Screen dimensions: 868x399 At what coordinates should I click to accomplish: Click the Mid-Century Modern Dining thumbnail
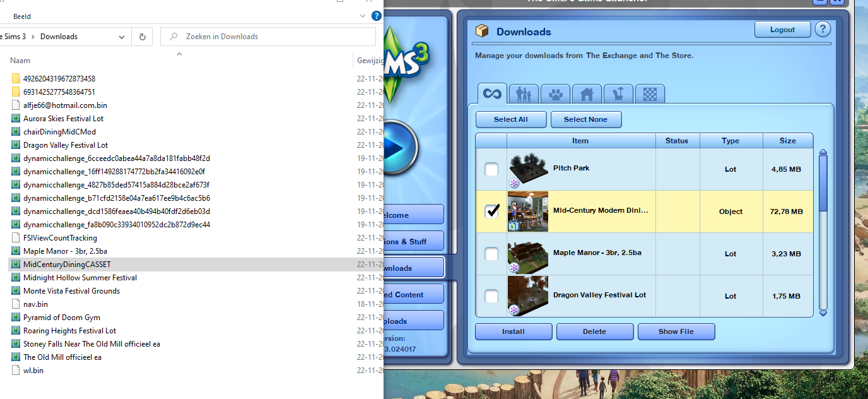point(528,211)
